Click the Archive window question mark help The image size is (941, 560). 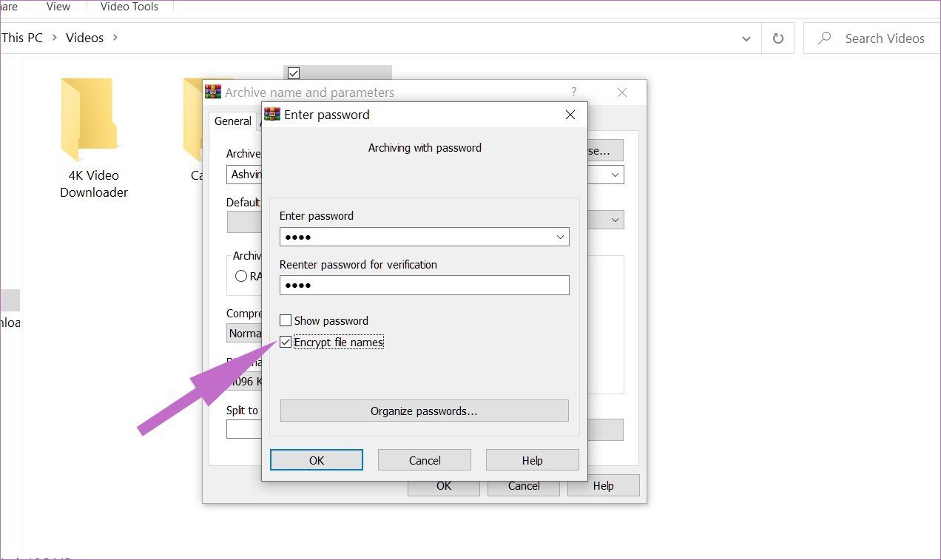pos(573,92)
